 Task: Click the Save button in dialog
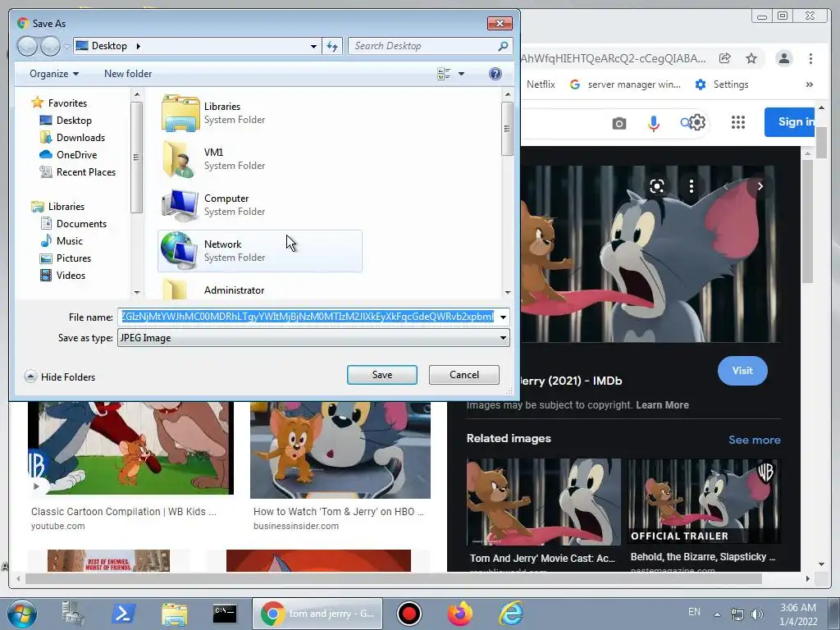(x=381, y=375)
